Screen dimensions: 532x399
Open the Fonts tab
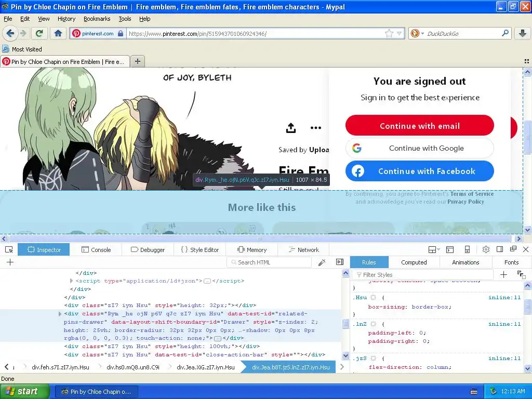(511, 262)
